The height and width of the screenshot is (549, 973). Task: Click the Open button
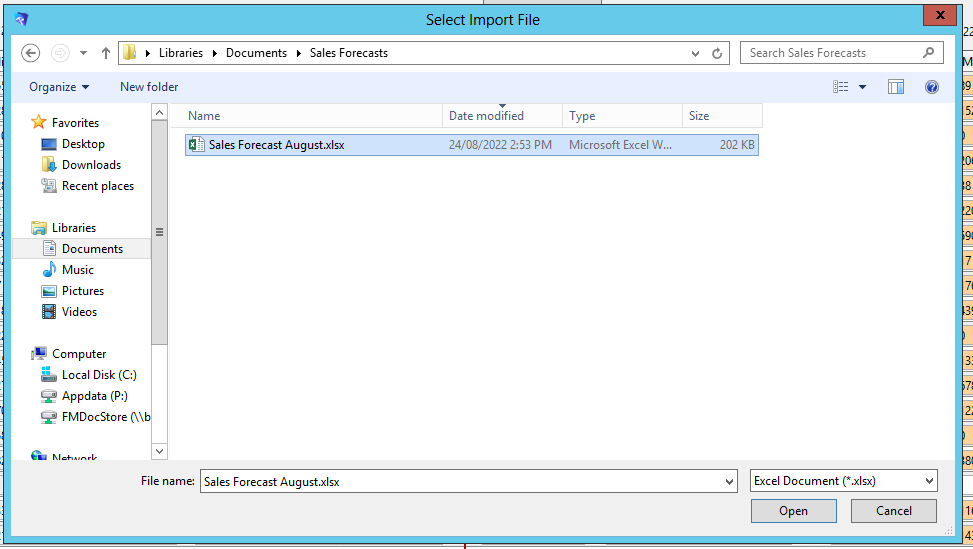click(794, 511)
